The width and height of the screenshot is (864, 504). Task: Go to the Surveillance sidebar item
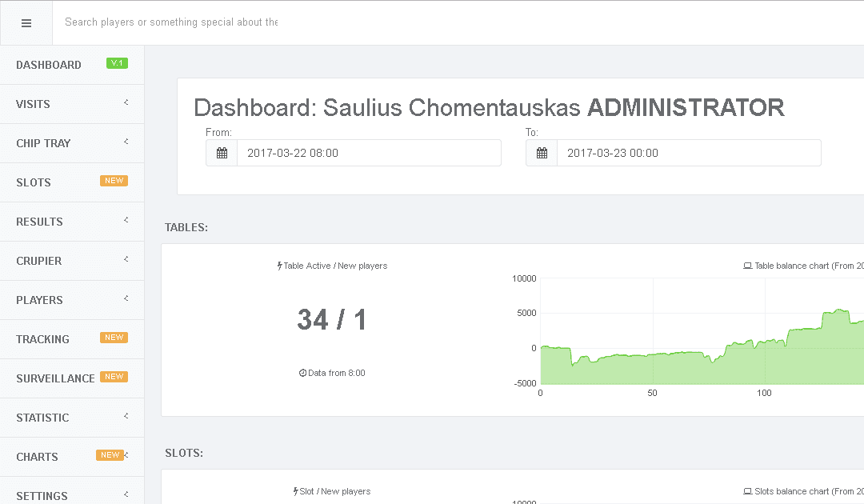coord(72,378)
